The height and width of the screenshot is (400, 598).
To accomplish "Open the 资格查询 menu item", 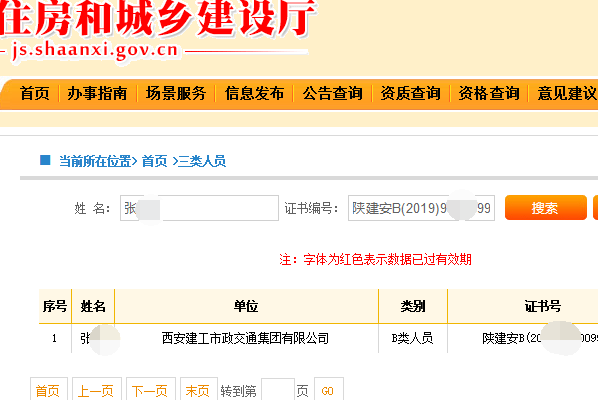I will tap(489, 93).
